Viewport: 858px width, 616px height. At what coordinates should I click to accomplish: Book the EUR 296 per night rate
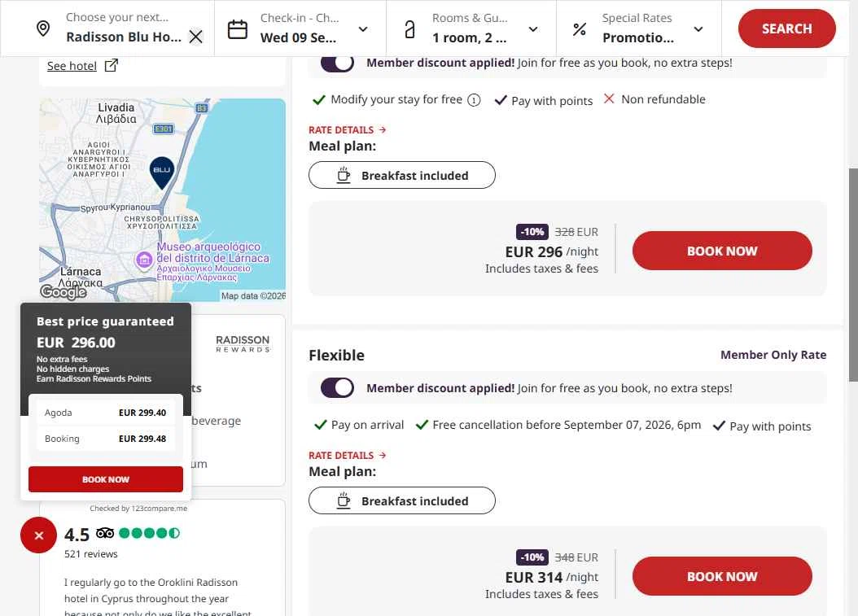pyautogui.click(x=722, y=251)
